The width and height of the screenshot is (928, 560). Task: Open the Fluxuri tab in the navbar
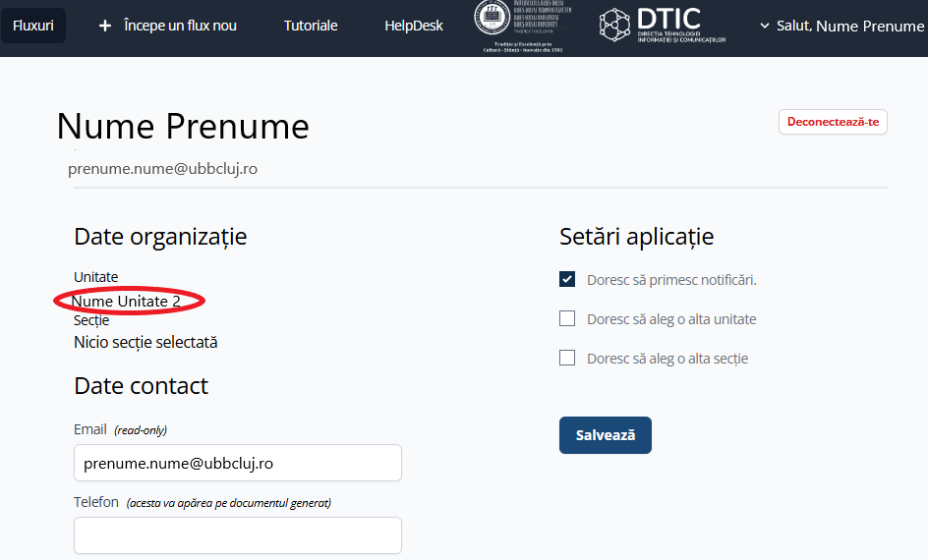[33, 26]
